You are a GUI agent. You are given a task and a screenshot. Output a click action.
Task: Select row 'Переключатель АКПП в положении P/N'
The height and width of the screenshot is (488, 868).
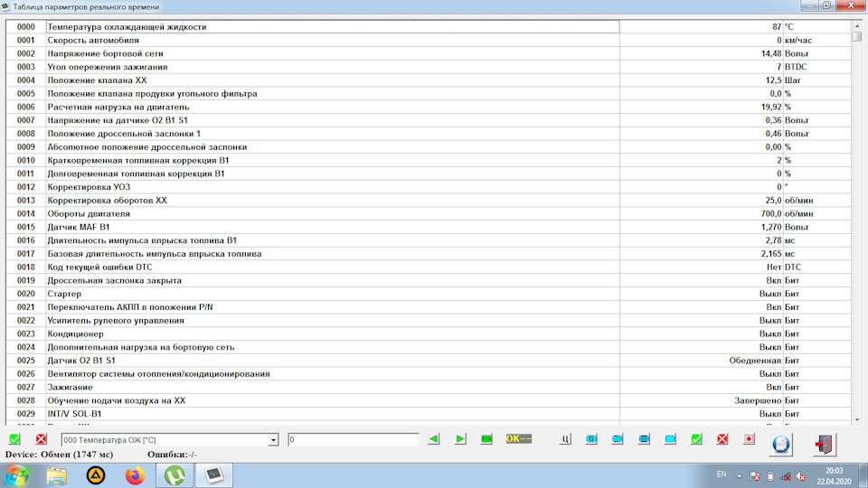429,307
